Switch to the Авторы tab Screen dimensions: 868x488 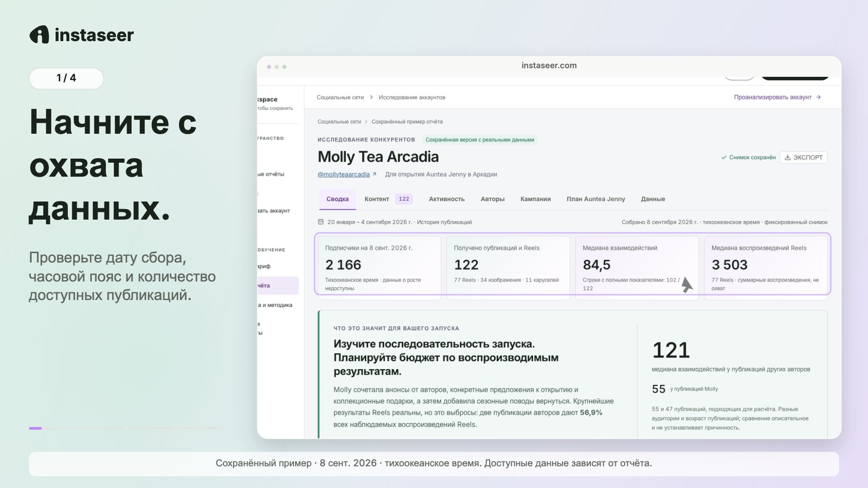[x=492, y=199]
